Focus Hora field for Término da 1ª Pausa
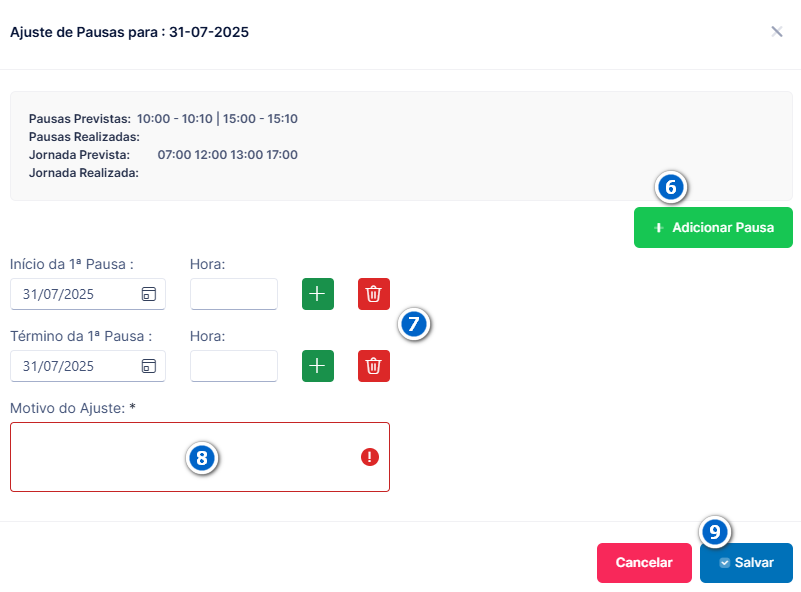The width and height of the screenshot is (801, 592). coord(234,366)
